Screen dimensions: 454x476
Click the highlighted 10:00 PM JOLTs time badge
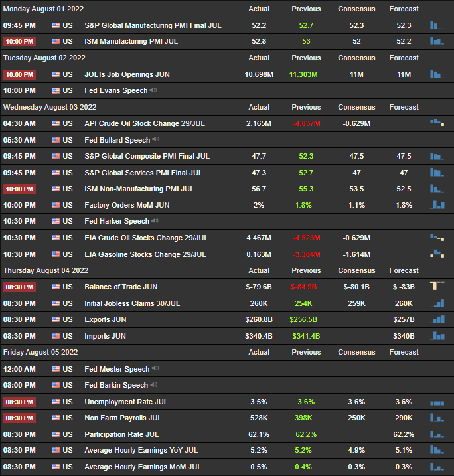pyautogui.click(x=19, y=74)
